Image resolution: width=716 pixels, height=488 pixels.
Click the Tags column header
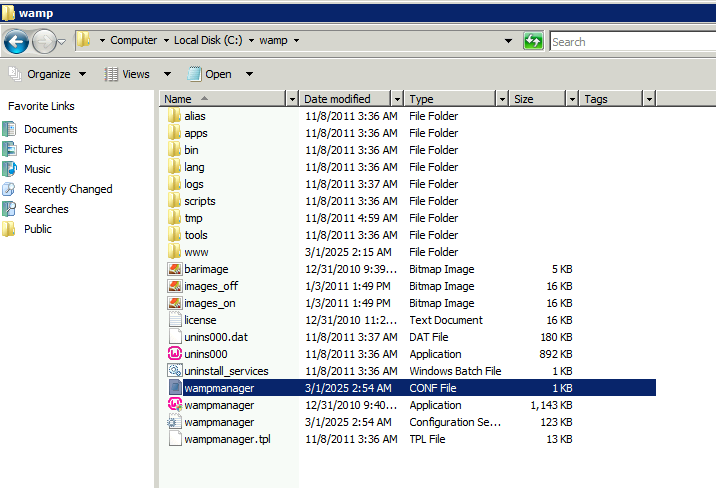click(611, 99)
